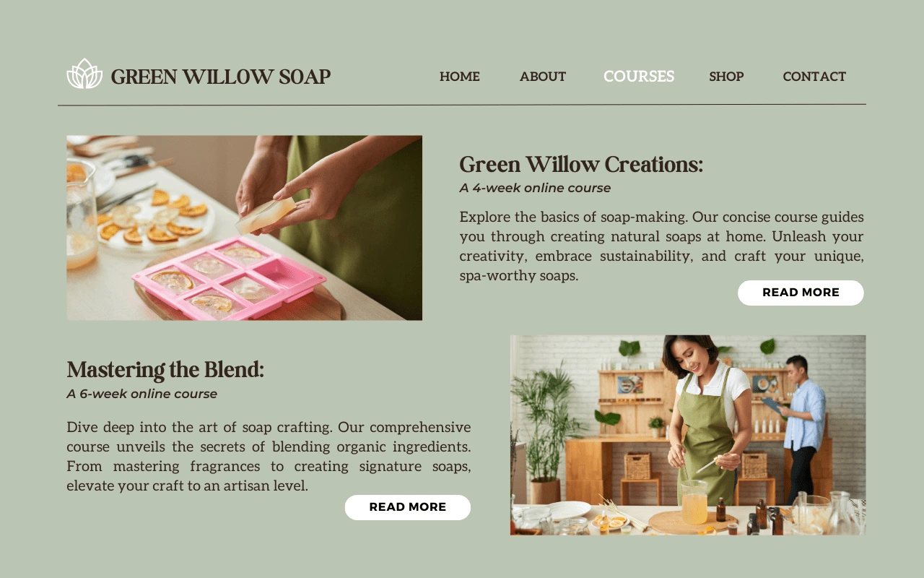This screenshot has width=924, height=578.
Task: Go to the Home page
Action: pyautogui.click(x=460, y=77)
